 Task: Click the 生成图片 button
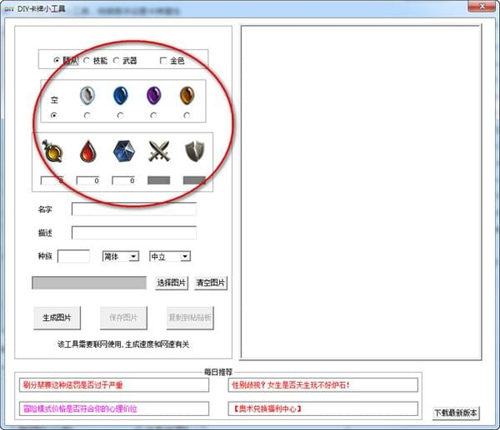pyautogui.click(x=57, y=318)
